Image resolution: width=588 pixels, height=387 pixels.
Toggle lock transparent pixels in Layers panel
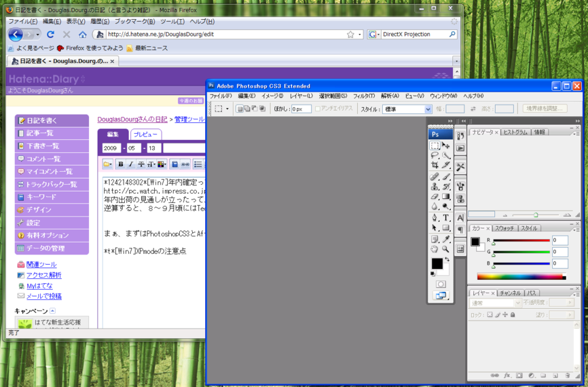(490, 314)
